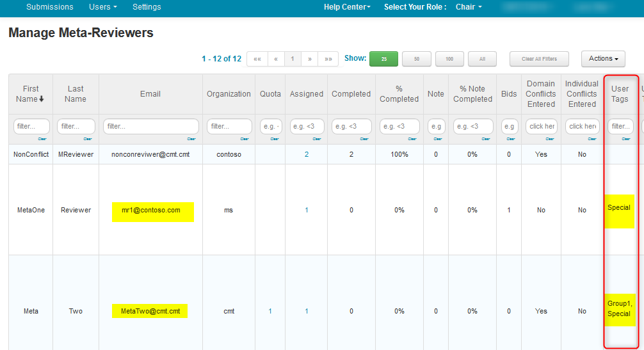Viewport: 644px width, 350px height.
Task: Go to first page («« button)
Action: [257, 59]
